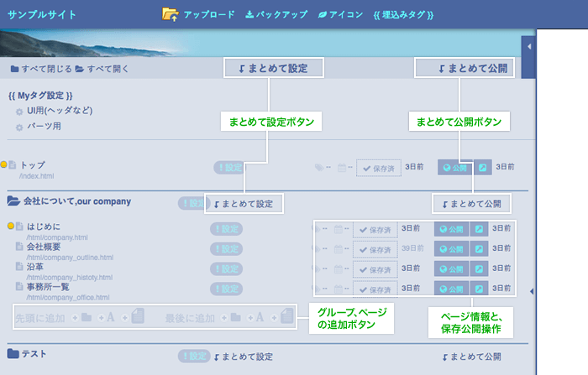Collapse the 会社について,our company folder group
Screen dimensions: 588x375
click(13, 201)
